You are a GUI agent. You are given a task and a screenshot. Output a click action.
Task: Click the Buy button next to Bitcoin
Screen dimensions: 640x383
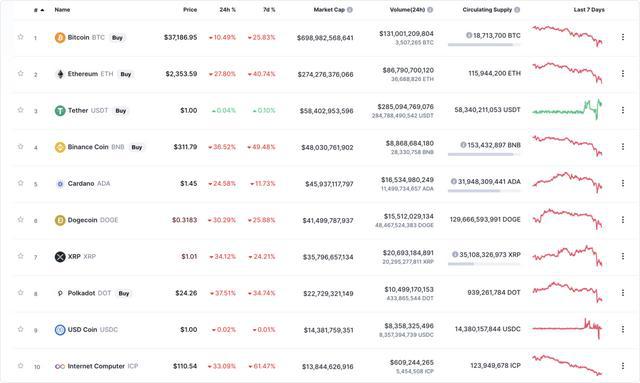tap(117, 38)
